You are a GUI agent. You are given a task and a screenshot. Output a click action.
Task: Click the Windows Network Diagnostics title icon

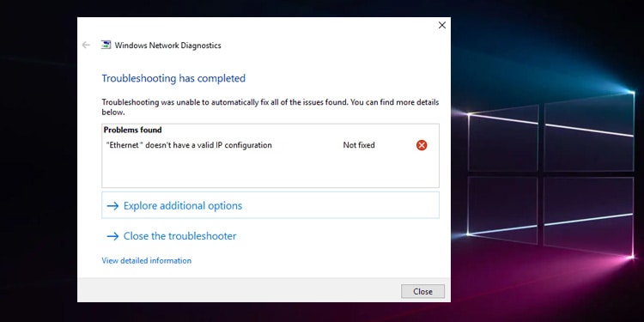(106, 46)
